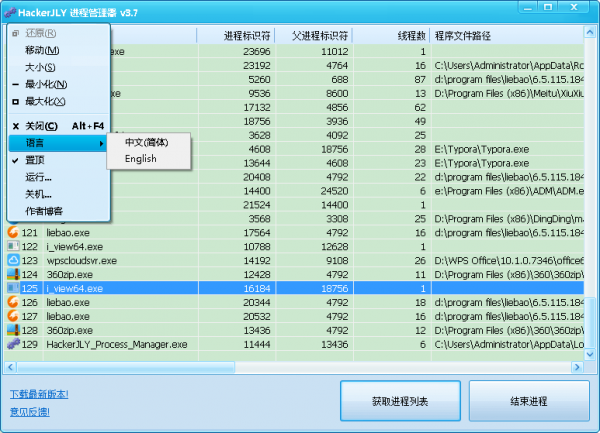Toggle the 置顶 always-on-top menu option

tap(59, 160)
